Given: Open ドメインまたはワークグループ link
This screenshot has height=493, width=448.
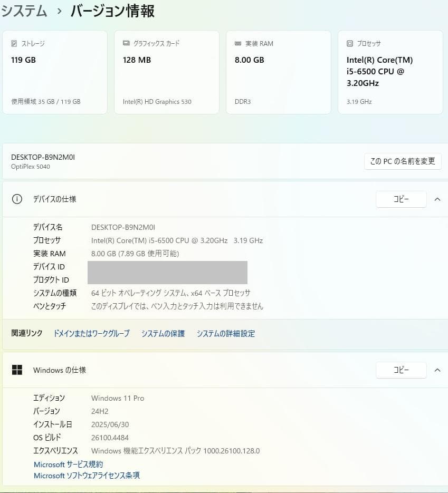Looking at the screenshot, I should tap(91, 334).
